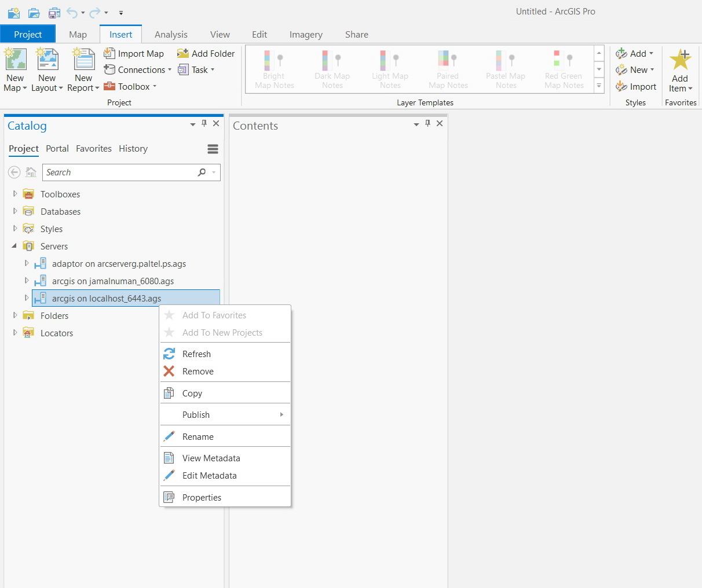Switch to the Imagery ribbon tab
Viewport: 702px width, 588px height.
[x=306, y=34]
